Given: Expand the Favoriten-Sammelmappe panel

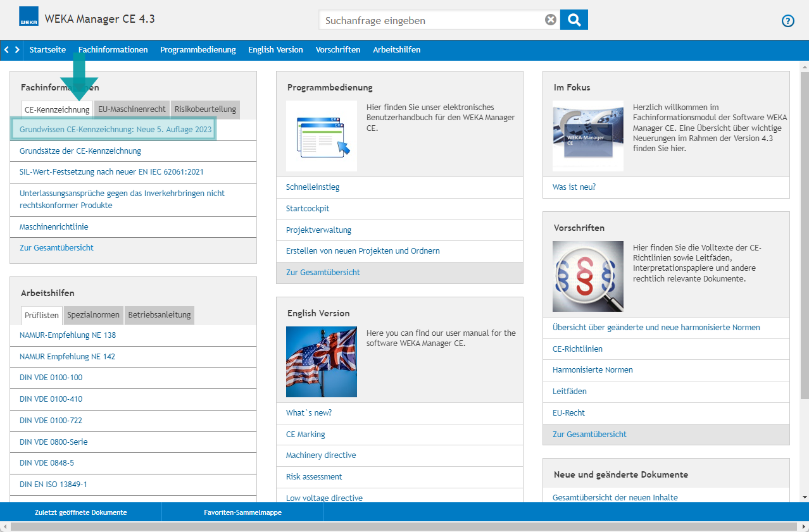Looking at the screenshot, I should pyautogui.click(x=242, y=512).
